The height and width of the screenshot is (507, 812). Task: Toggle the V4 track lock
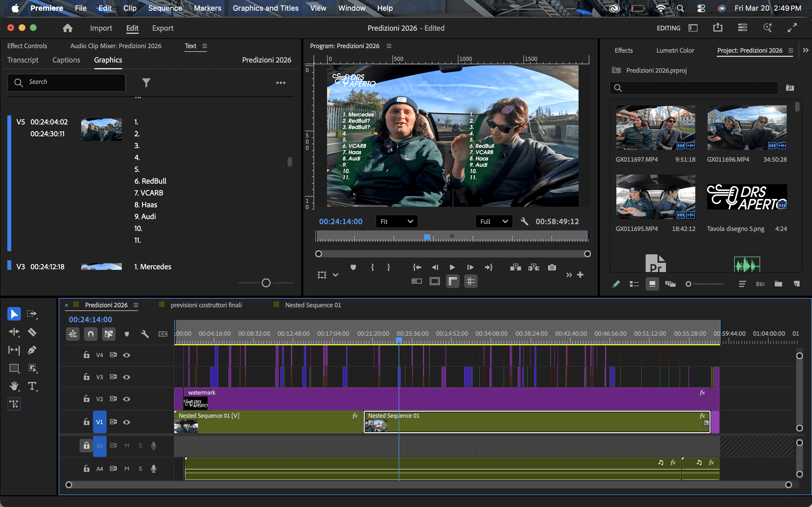coord(86,355)
